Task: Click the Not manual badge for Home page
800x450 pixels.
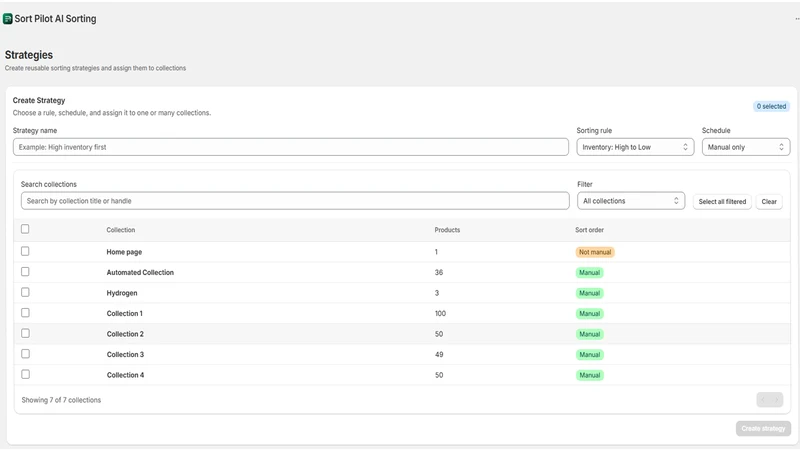Action: pos(595,252)
